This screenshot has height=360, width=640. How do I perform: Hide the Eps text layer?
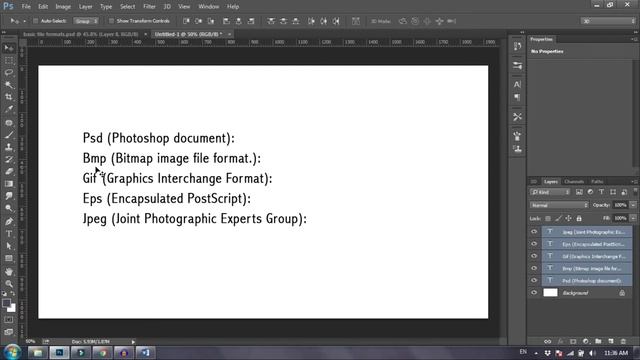(534, 244)
